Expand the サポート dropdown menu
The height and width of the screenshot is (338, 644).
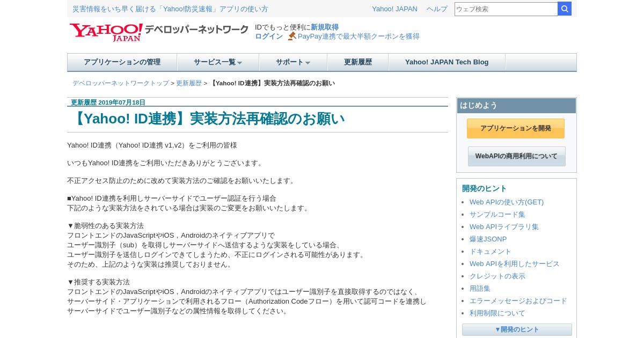293,62
